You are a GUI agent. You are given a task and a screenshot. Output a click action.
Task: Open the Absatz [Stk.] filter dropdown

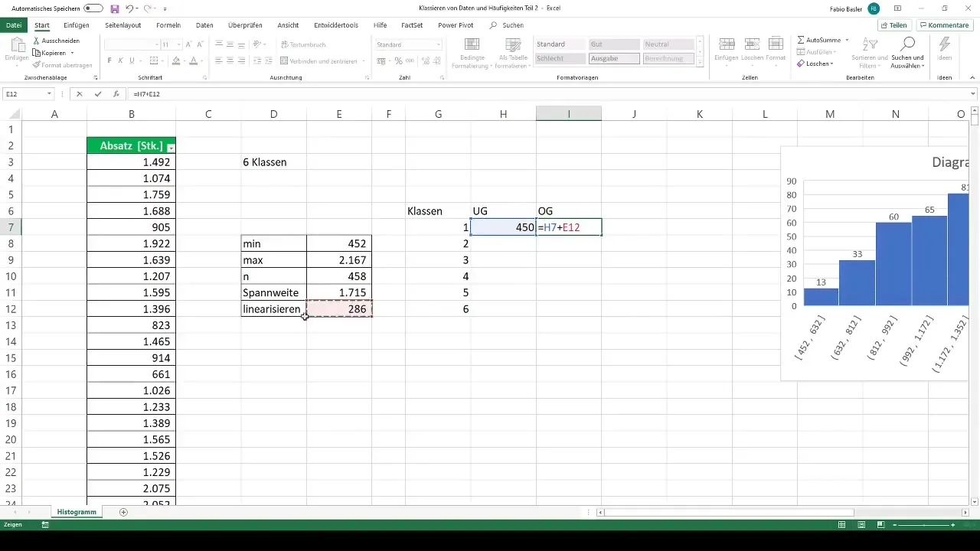coord(171,147)
